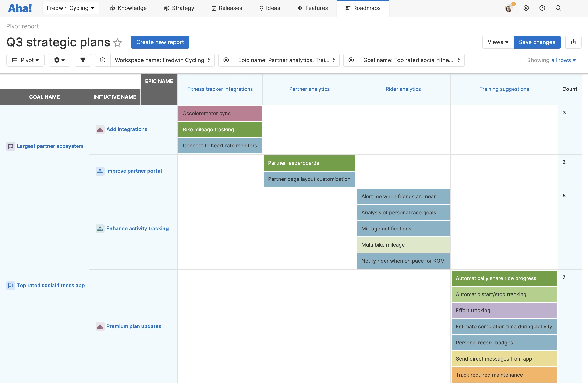Open the search magnifier icon
588x383 pixels.
coord(558,8)
